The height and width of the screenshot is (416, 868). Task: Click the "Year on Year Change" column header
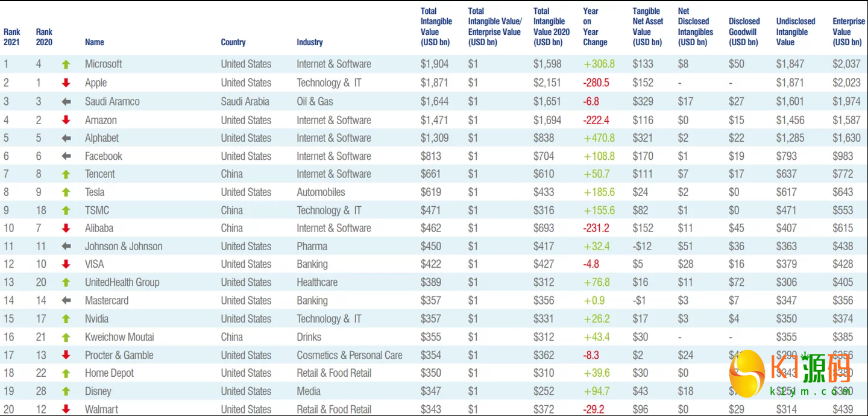click(x=595, y=27)
